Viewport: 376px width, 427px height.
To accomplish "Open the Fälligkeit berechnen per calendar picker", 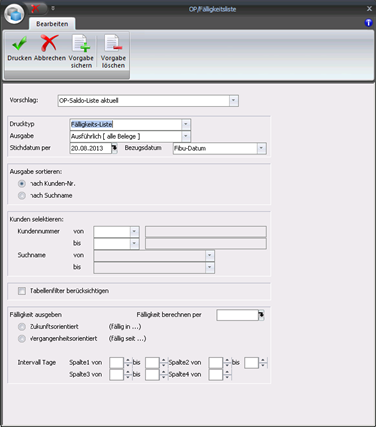I will [x=261, y=315].
